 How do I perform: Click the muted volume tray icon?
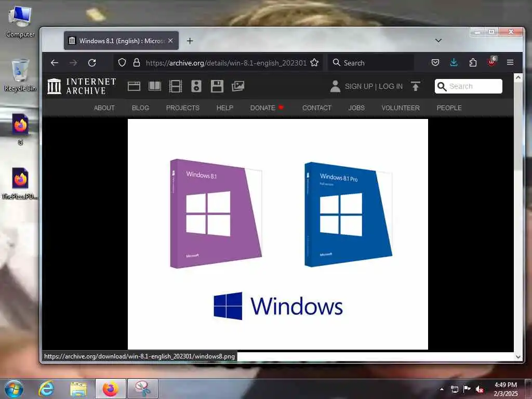480,390
